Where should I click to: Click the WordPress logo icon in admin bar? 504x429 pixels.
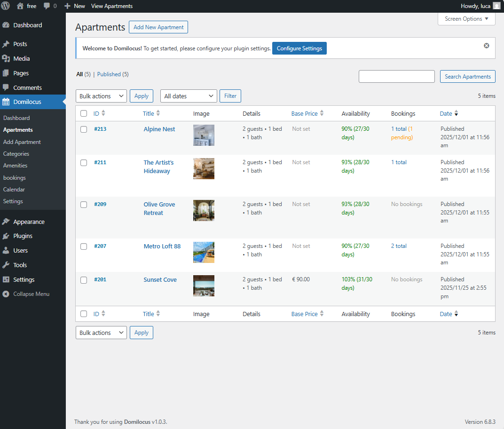[x=6, y=6]
